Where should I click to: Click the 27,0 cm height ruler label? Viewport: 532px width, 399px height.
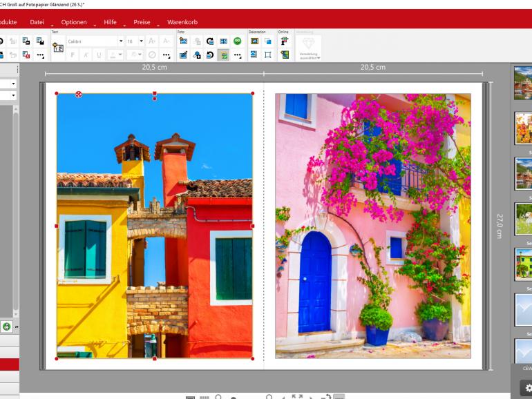[500, 226]
